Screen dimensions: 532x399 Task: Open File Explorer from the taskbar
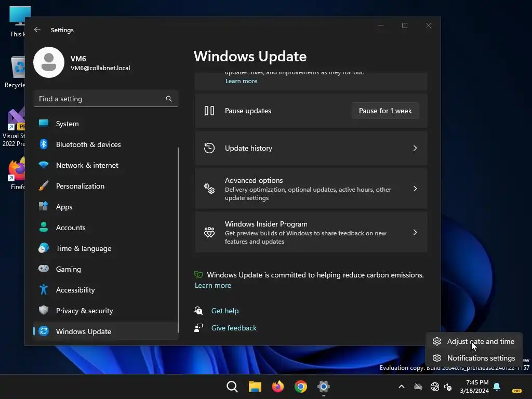255,387
